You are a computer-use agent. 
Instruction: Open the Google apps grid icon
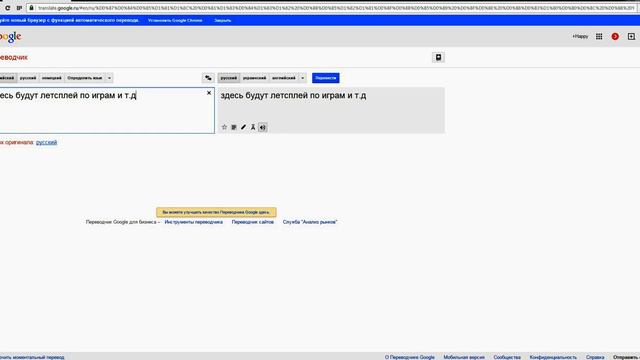[x=599, y=36]
